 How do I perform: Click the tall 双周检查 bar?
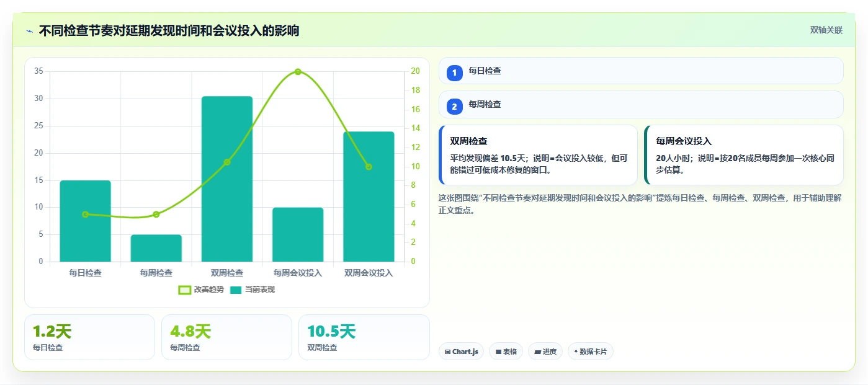227,179
